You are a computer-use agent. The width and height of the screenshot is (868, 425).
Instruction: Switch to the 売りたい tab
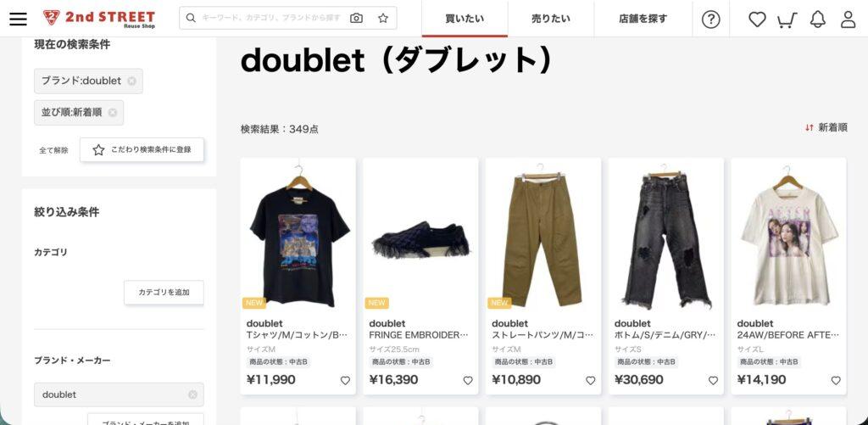pyautogui.click(x=551, y=19)
